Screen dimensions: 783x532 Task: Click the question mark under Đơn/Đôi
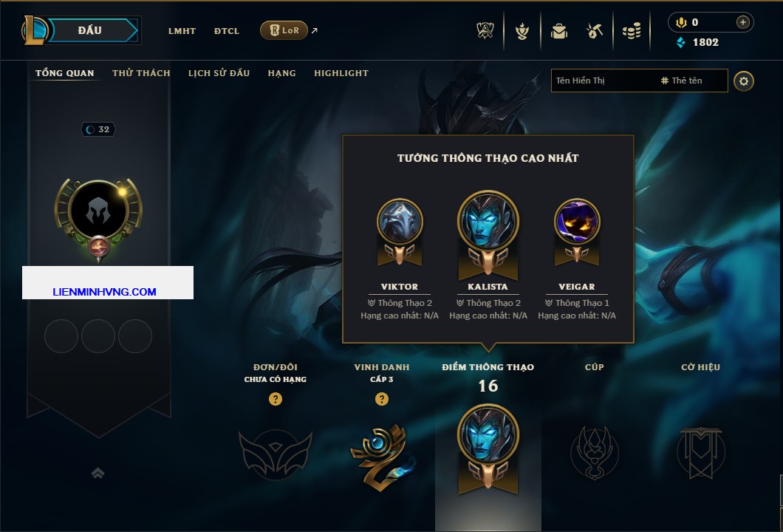point(275,398)
